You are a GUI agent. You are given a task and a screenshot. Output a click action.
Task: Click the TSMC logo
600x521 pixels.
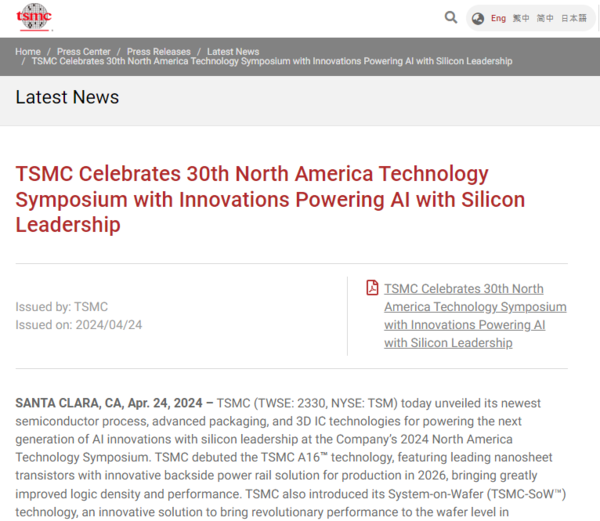[x=34, y=17]
